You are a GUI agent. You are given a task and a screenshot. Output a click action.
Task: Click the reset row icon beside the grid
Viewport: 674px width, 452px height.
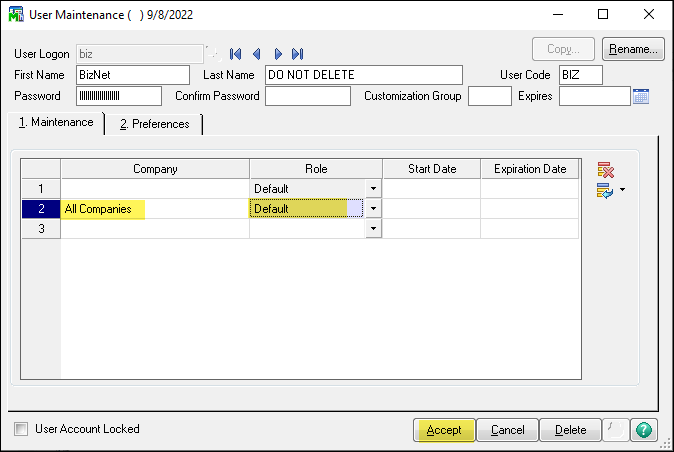[x=605, y=190]
